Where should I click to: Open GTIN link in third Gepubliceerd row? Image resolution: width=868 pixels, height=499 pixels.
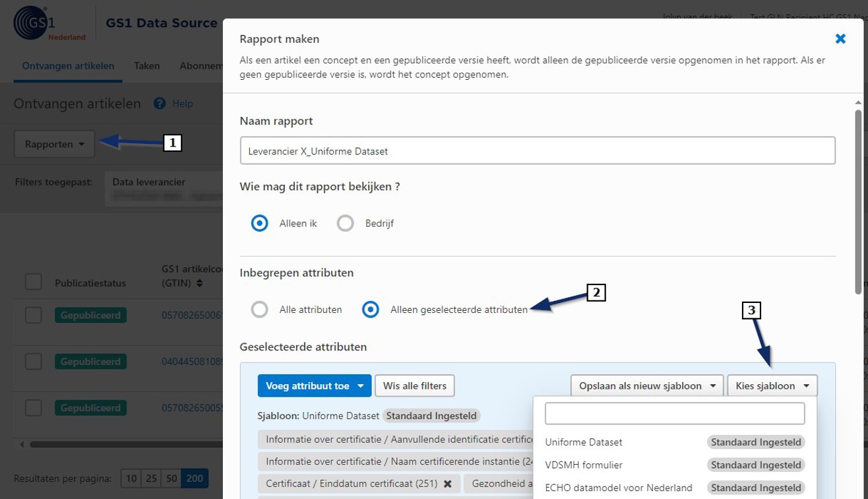tap(192, 408)
